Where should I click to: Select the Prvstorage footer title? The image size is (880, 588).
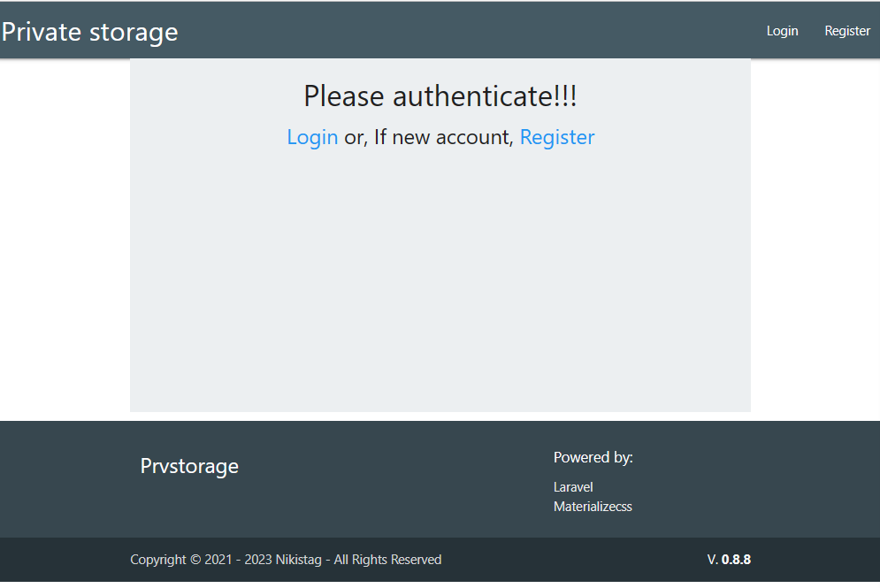click(x=189, y=466)
